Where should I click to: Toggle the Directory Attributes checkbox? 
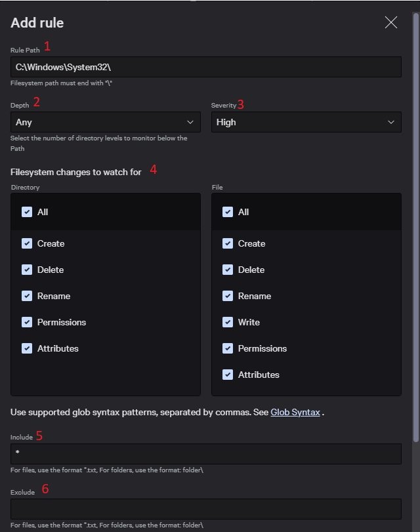[x=27, y=348]
